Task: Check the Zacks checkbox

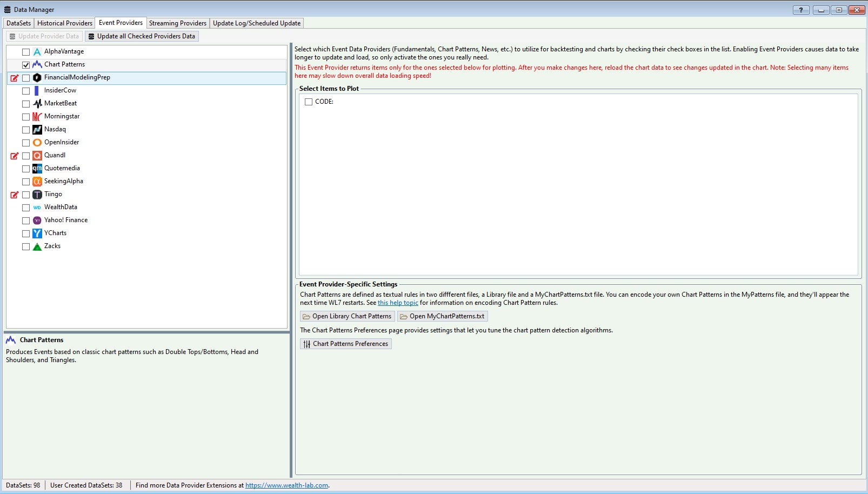Action: click(26, 246)
